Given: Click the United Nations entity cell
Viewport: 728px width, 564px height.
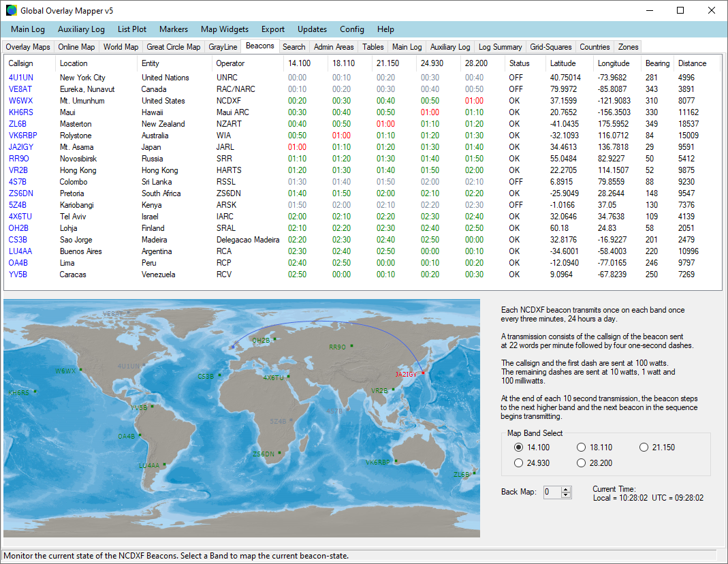Looking at the screenshot, I should (165, 78).
